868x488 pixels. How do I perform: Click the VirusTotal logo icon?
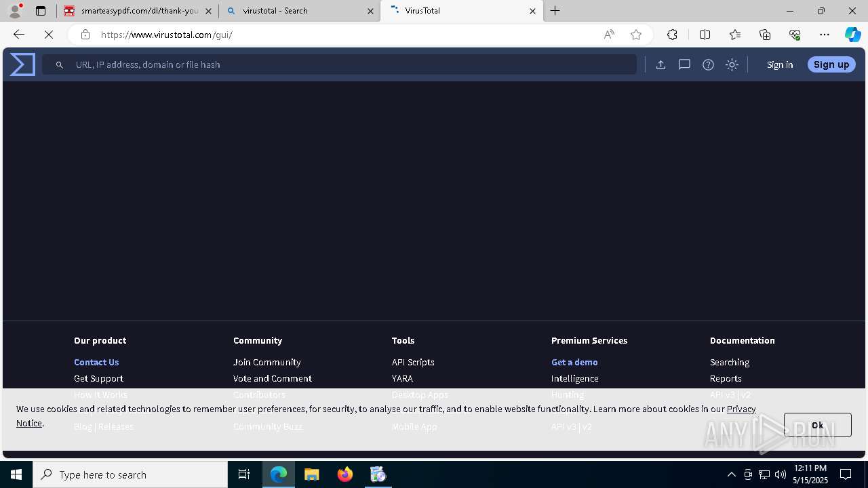22,64
